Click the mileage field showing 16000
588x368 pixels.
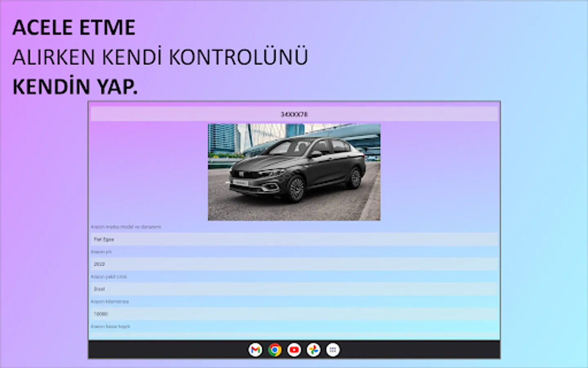click(x=294, y=314)
